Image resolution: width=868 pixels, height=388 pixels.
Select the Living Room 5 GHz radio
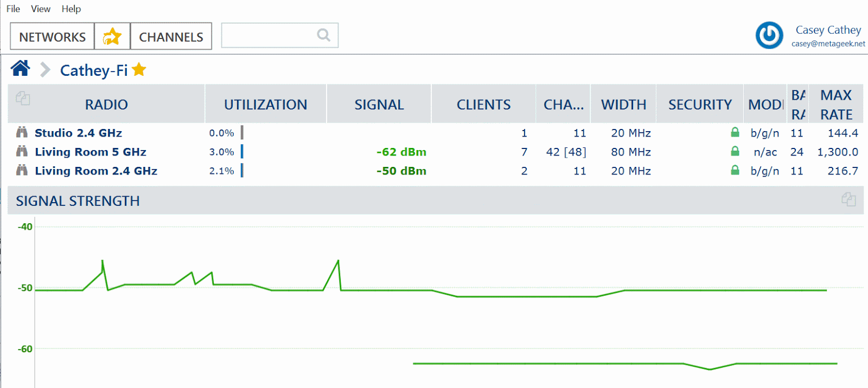pyautogui.click(x=91, y=152)
